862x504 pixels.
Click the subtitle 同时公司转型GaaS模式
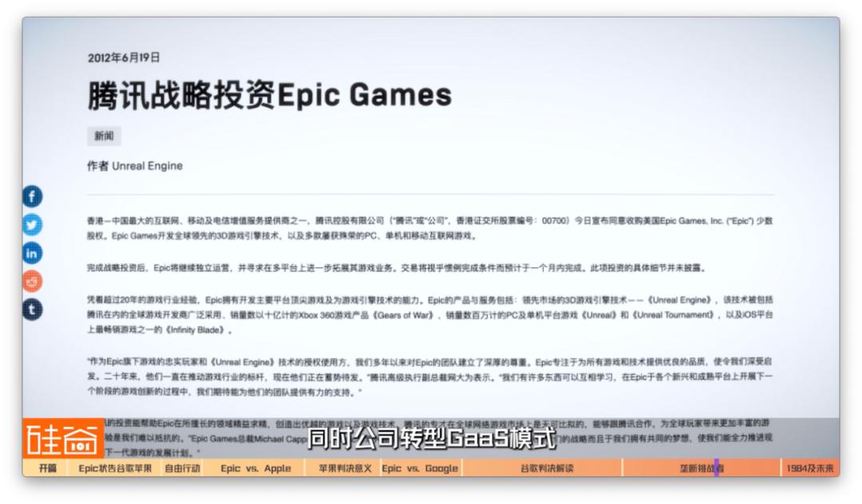click(432, 438)
